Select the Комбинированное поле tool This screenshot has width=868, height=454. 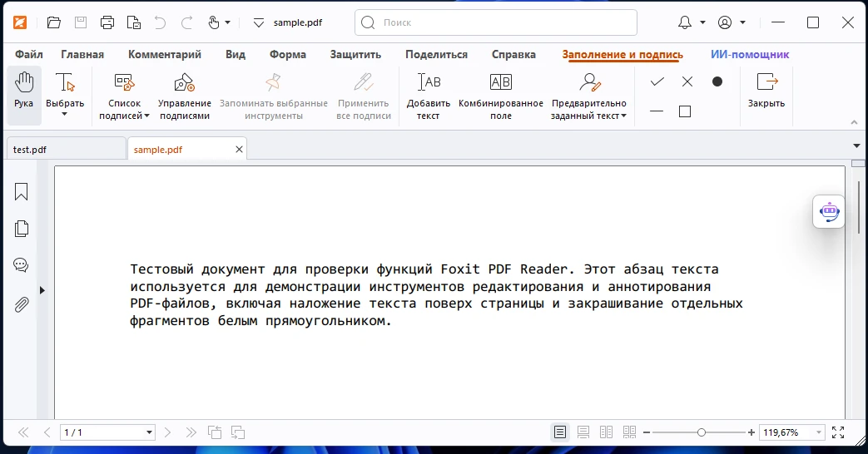pos(501,96)
